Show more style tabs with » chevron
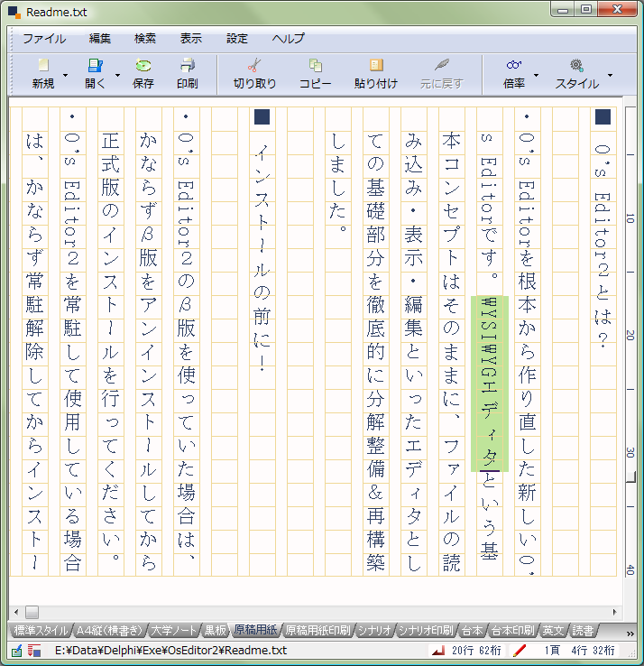The width and height of the screenshot is (644, 666). click(x=630, y=634)
